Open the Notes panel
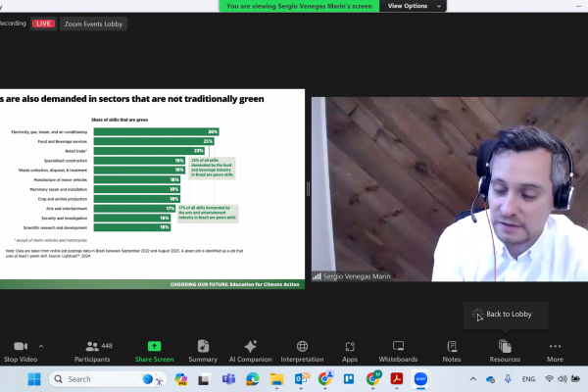 click(x=452, y=346)
